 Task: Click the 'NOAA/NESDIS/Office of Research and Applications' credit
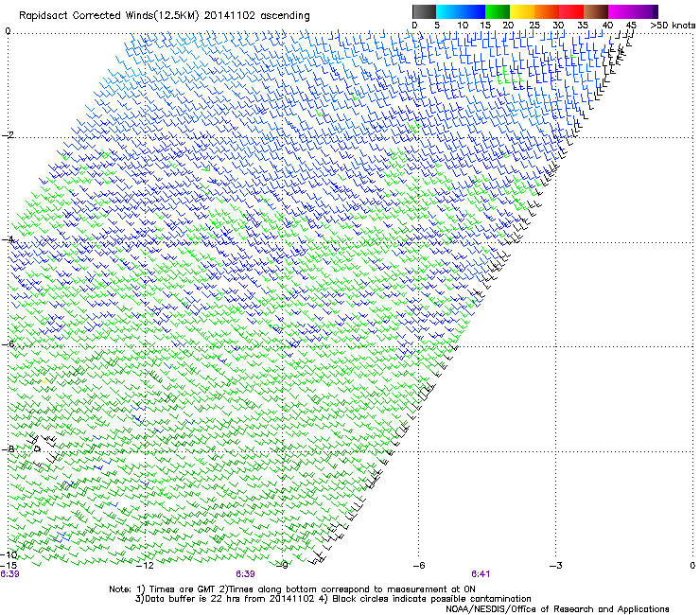557,609
